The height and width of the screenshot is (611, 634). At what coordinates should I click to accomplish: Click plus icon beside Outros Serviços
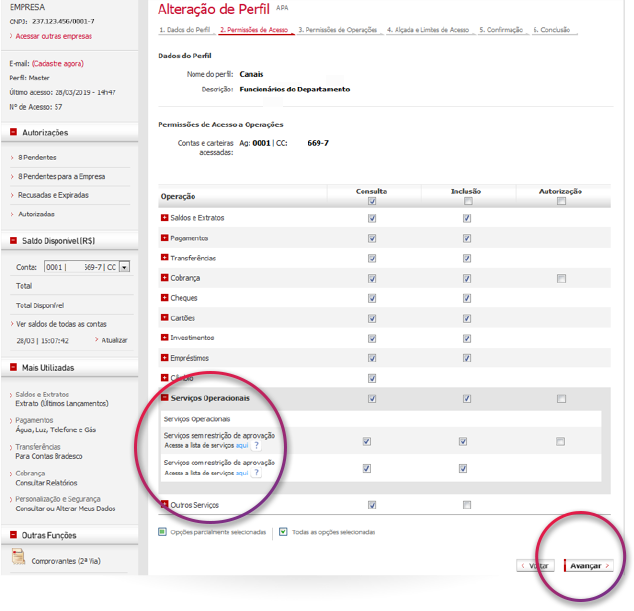coord(165,505)
